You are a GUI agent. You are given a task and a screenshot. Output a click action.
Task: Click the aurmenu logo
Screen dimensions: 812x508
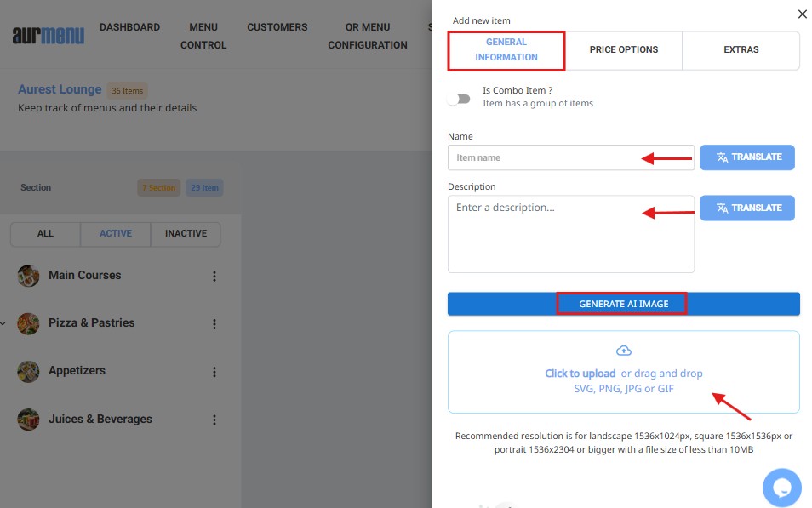coord(49,36)
